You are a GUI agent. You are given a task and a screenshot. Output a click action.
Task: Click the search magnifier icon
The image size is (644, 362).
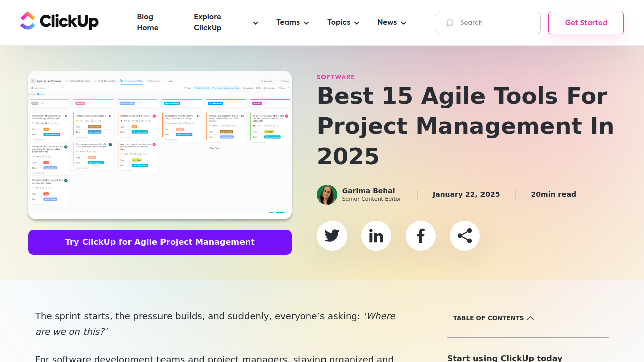(x=449, y=23)
